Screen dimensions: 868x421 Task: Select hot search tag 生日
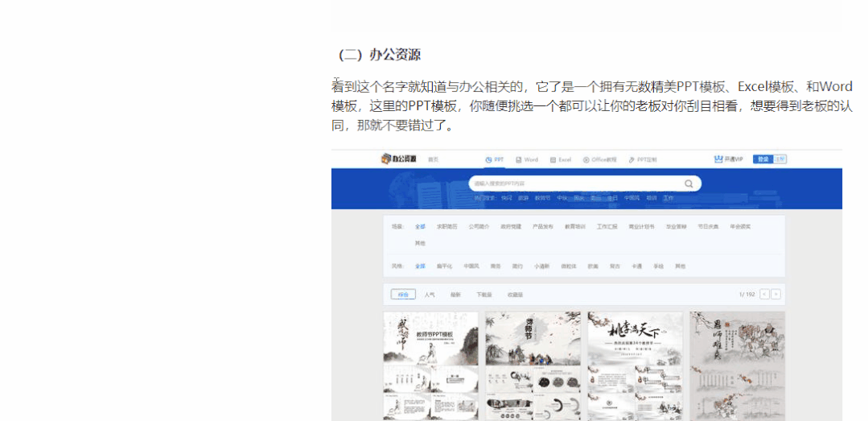(x=612, y=198)
